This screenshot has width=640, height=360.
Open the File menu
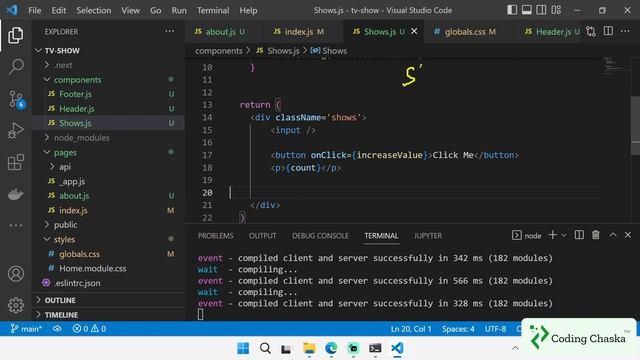coord(35,10)
